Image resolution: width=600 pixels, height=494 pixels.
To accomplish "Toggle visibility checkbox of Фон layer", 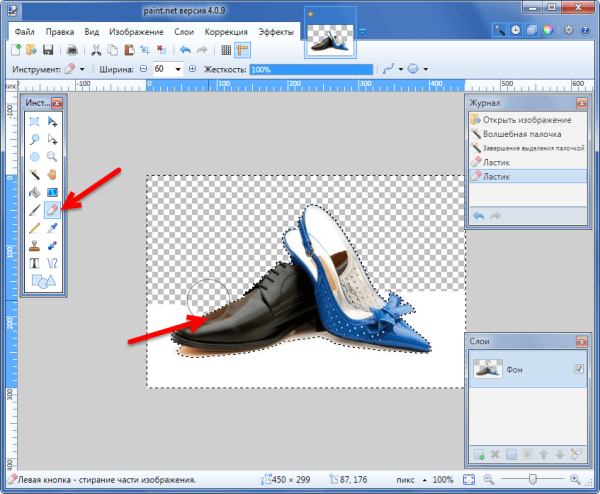I will (x=579, y=369).
